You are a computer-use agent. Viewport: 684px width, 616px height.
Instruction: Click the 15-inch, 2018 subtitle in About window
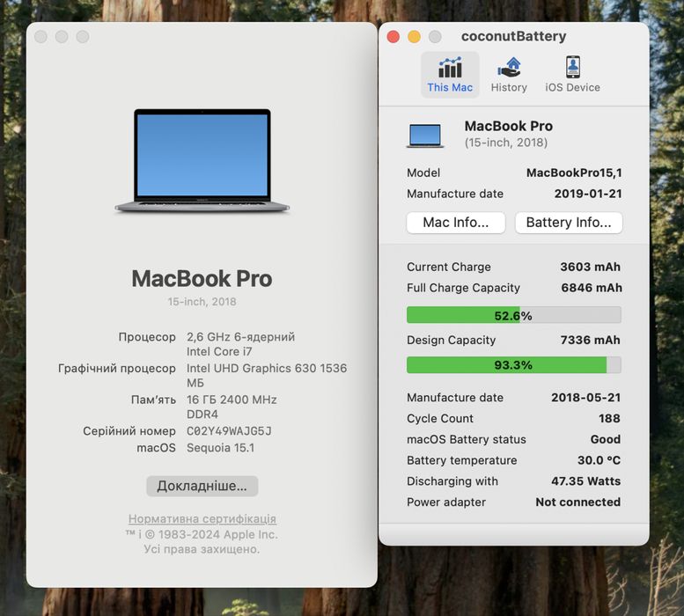[202, 302]
